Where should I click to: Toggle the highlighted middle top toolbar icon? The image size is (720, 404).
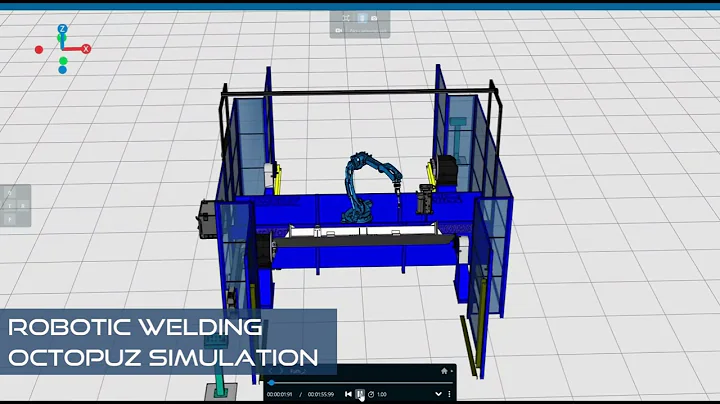click(362, 18)
